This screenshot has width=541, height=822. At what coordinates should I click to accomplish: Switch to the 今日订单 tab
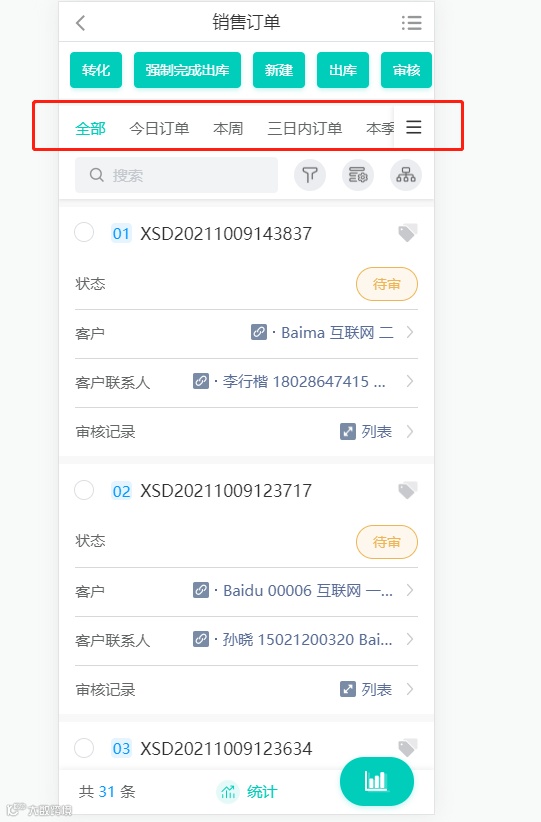[x=159, y=128]
